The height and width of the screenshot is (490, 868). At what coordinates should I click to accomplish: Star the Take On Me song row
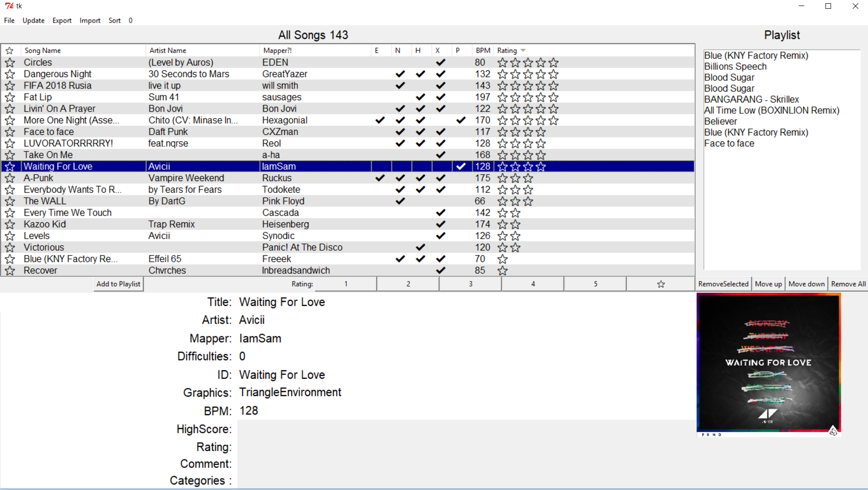[10, 155]
